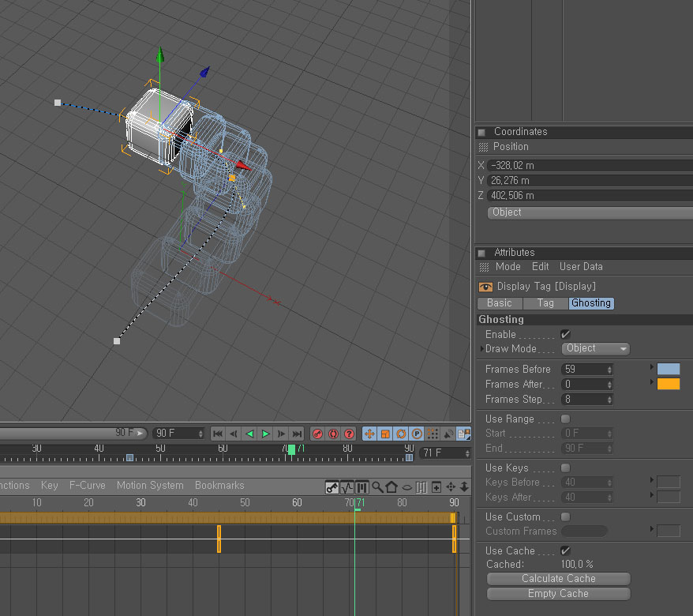Jump to the animation start frame
Screen dimensions: 693x616
218,434
